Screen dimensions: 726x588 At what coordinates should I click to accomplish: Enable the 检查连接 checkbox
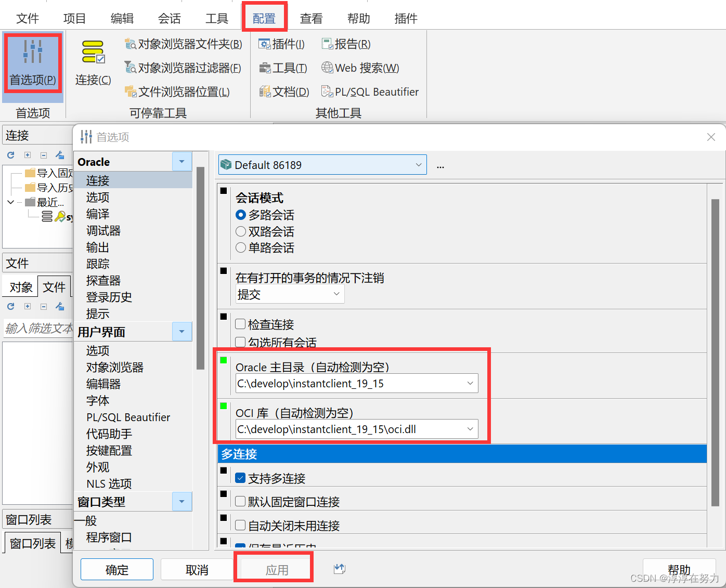240,324
